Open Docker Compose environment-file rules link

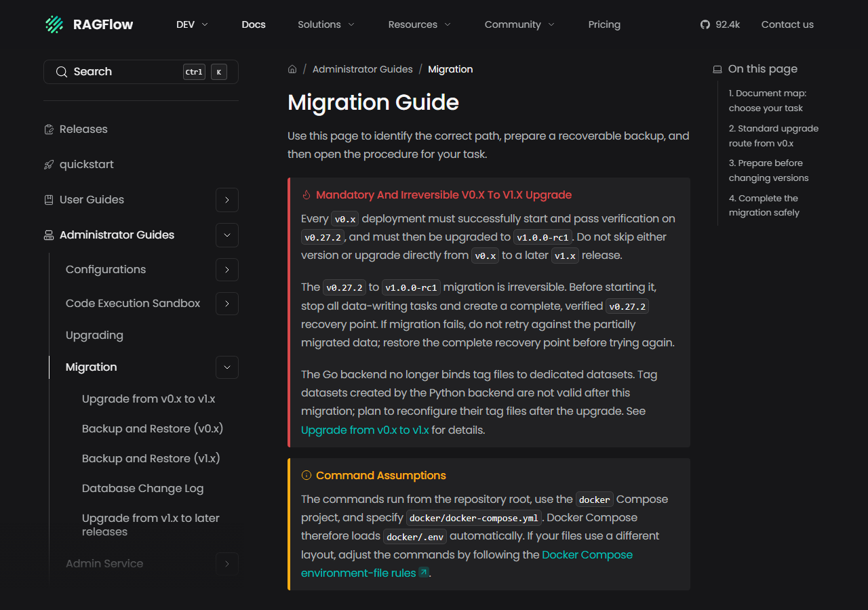click(x=467, y=564)
